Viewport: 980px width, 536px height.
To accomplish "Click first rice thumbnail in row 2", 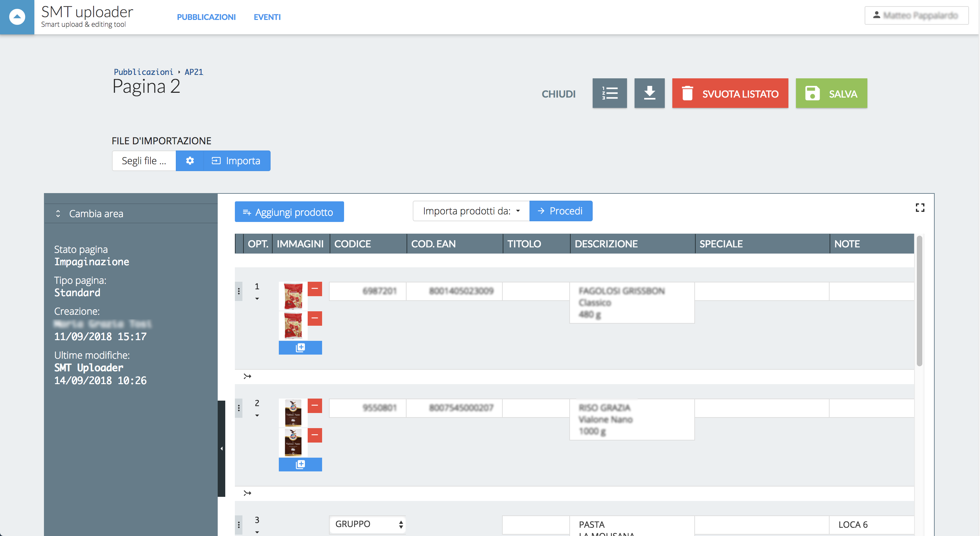I will coord(293,413).
